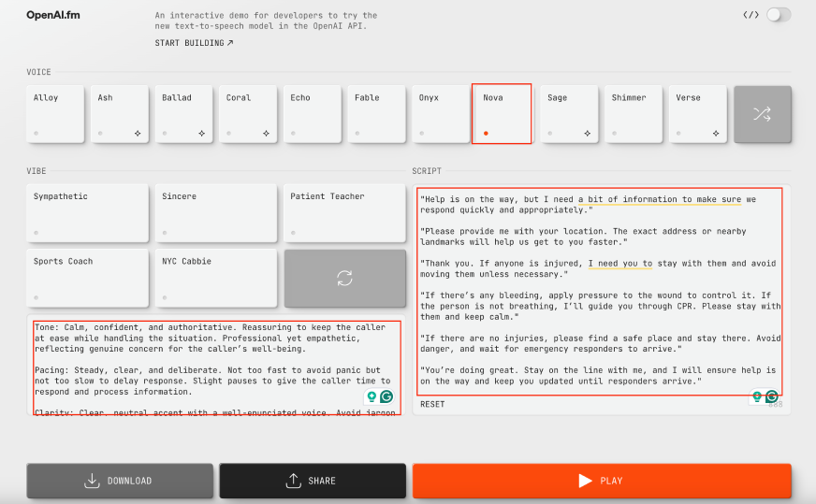This screenshot has width=816, height=504.
Task: Open the START BUILDING link
Action: (195, 43)
